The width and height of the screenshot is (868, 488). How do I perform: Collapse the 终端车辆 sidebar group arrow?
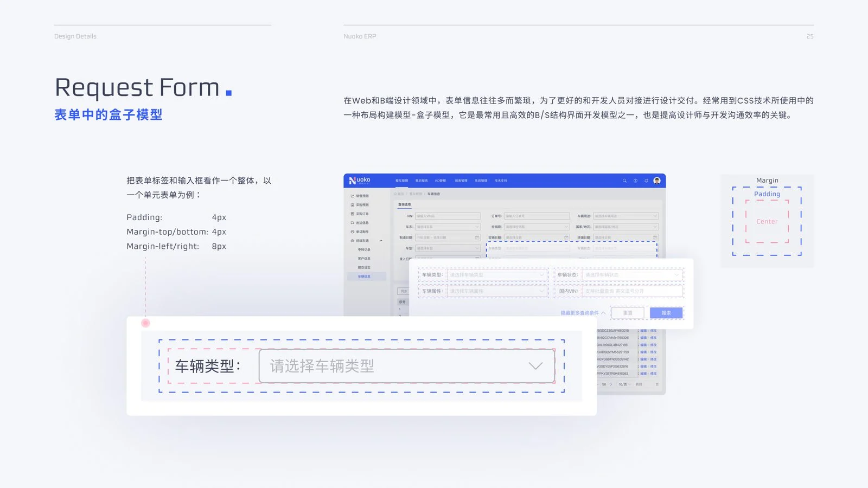click(381, 241)
